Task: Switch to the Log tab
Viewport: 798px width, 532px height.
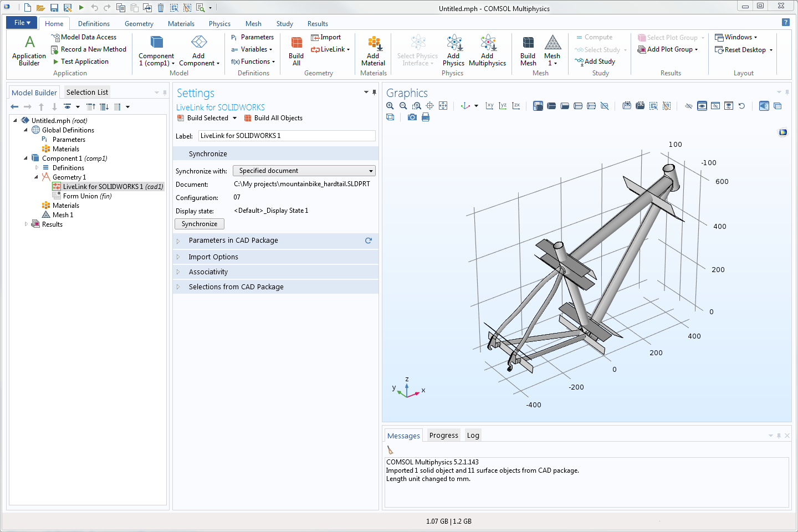Action: pos(473,436)
